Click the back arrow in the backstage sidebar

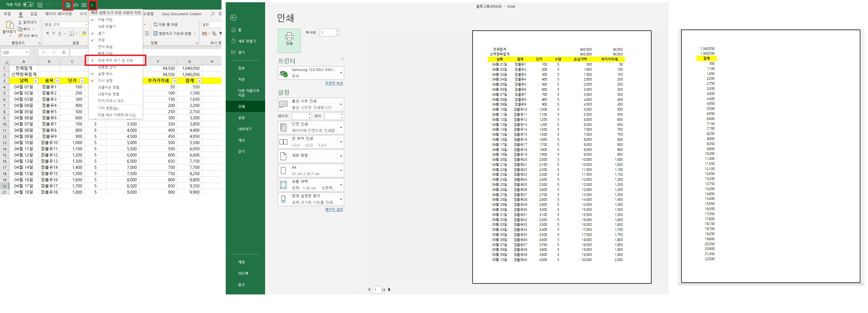234,17
